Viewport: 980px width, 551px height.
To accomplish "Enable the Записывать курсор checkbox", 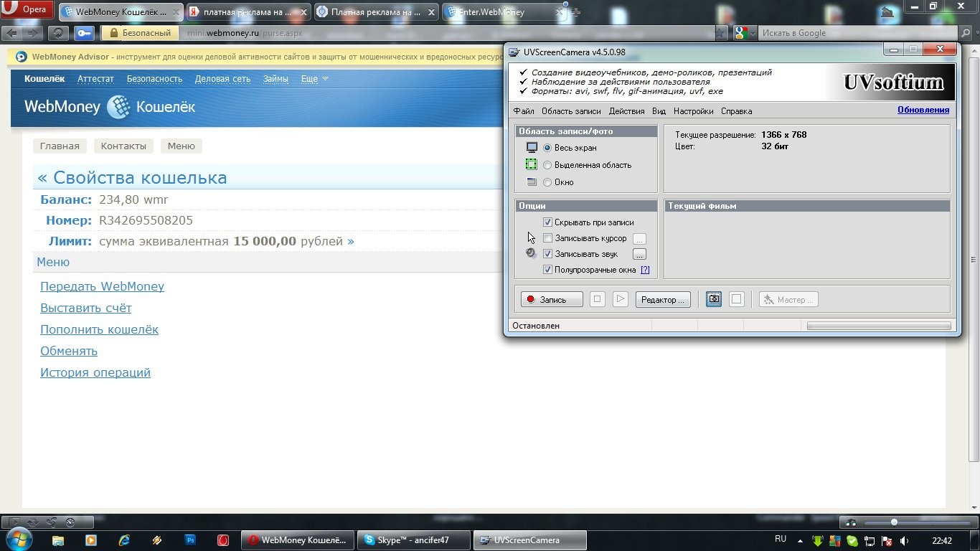I will click(x=547, y=238).
